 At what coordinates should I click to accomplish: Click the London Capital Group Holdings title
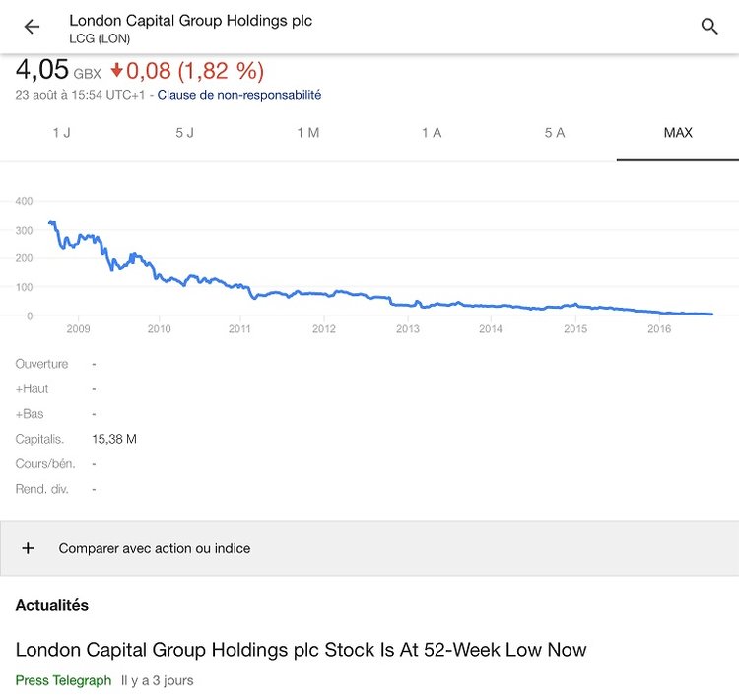(x=190, y=21)
